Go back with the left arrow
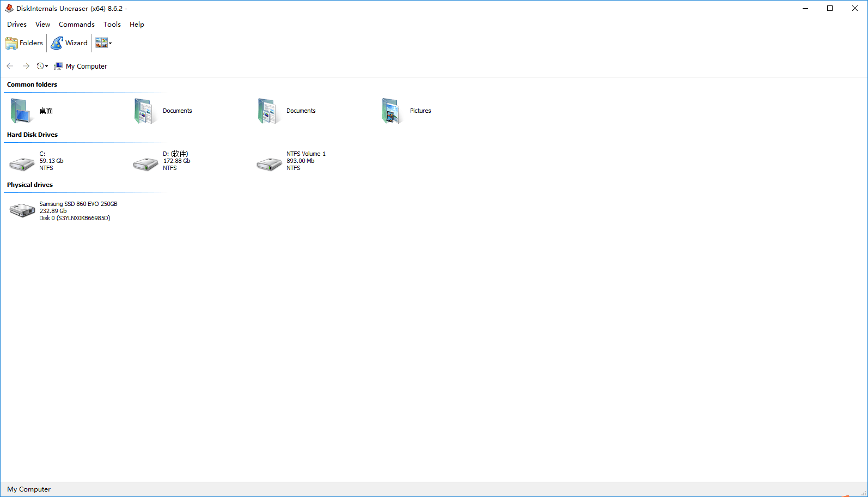Viewport: 868px width, 497px height. pyautogui.click(x=10, y=66)
